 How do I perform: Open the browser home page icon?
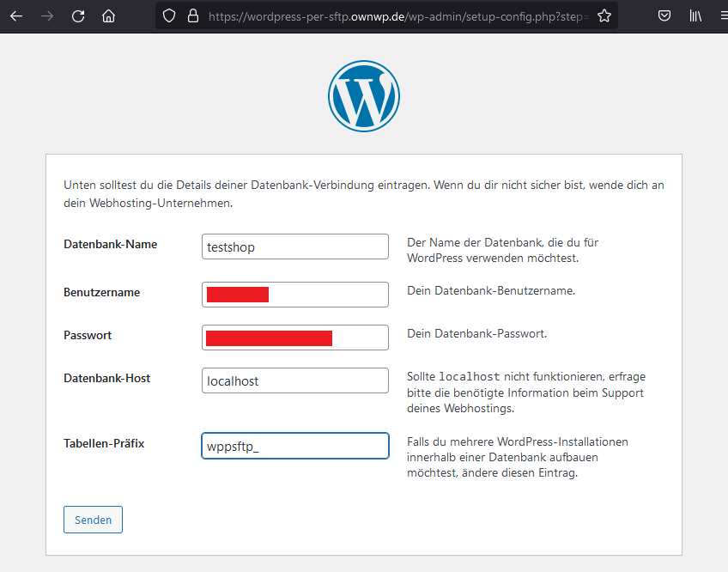click(x=109, y=16)
